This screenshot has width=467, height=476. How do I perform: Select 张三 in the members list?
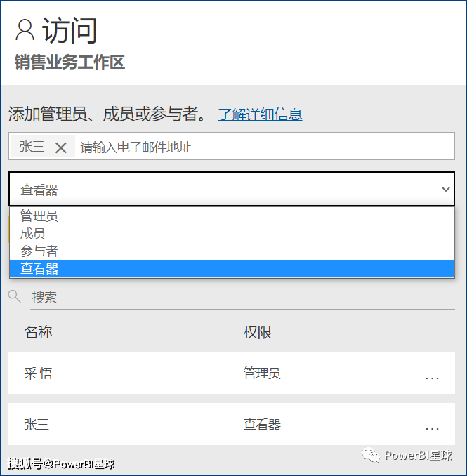(37, 424)
